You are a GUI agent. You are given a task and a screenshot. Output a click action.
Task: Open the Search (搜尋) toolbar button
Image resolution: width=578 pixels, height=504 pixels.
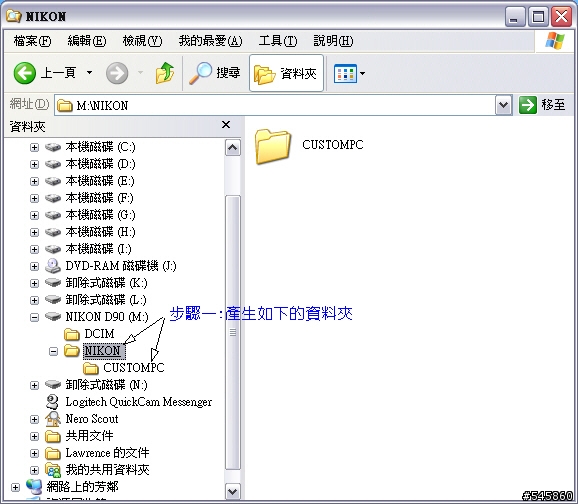(x=215, y=73)
